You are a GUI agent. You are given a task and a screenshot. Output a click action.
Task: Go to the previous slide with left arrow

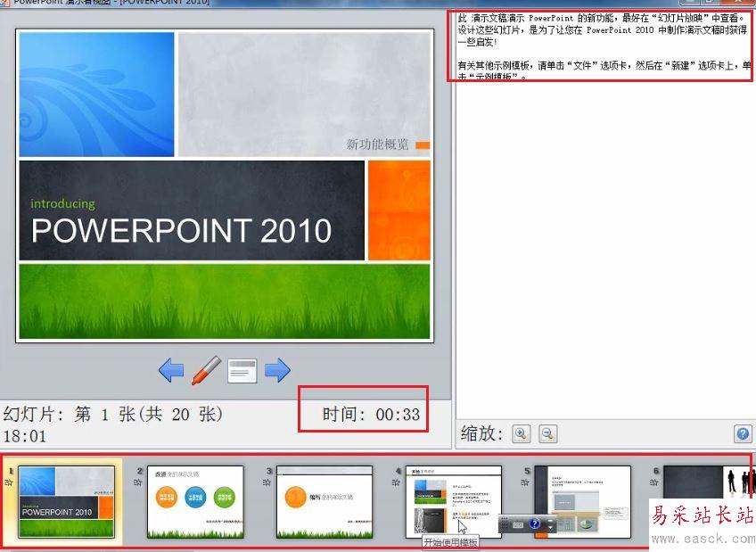coord(171,369)
